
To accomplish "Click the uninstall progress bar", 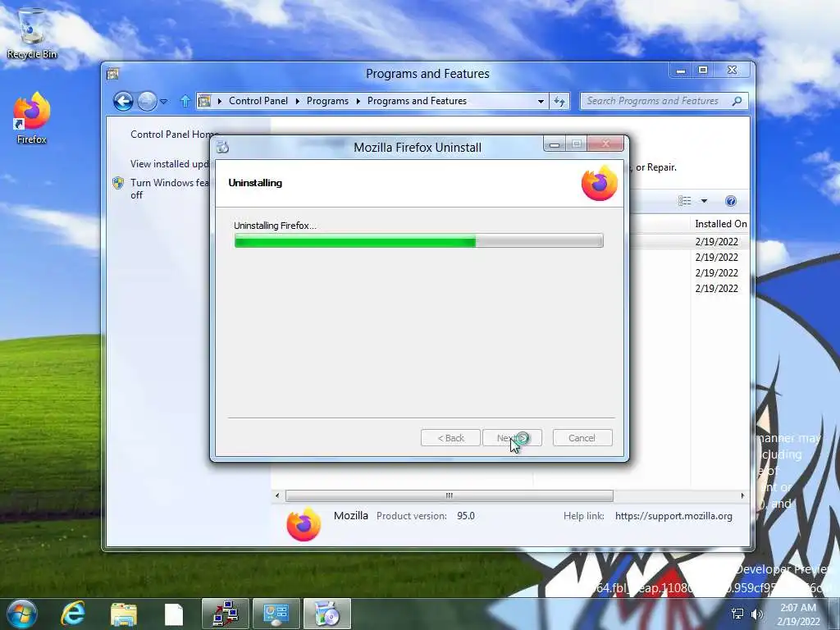I will tap(418, 241).
